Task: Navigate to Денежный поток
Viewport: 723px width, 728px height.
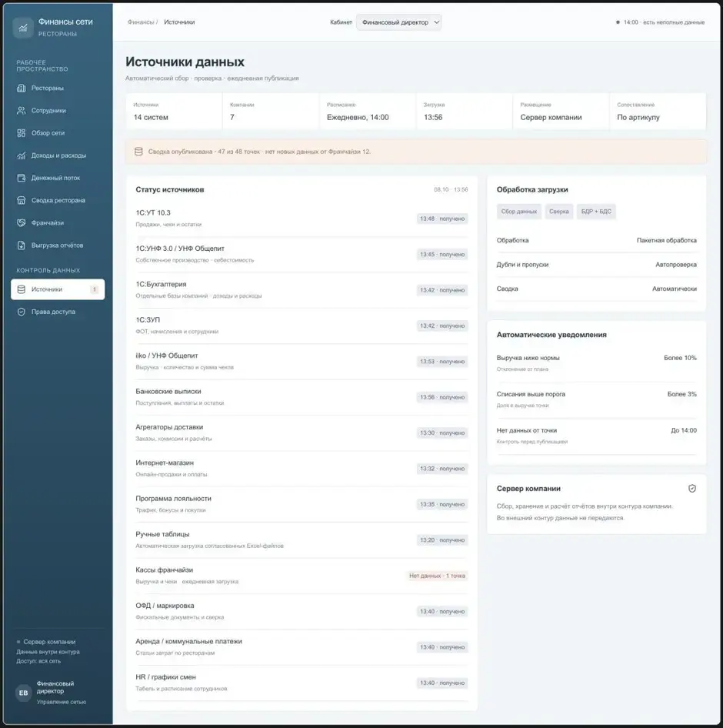Action: pos(58,178)
